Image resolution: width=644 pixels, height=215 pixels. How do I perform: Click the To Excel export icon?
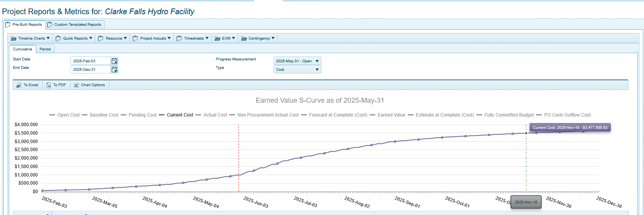19,85
